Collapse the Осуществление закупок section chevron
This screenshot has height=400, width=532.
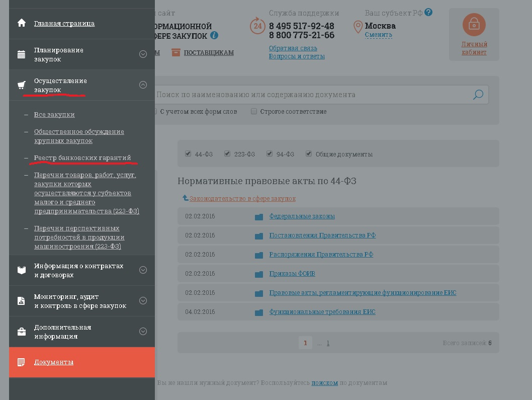coord(143,85)
